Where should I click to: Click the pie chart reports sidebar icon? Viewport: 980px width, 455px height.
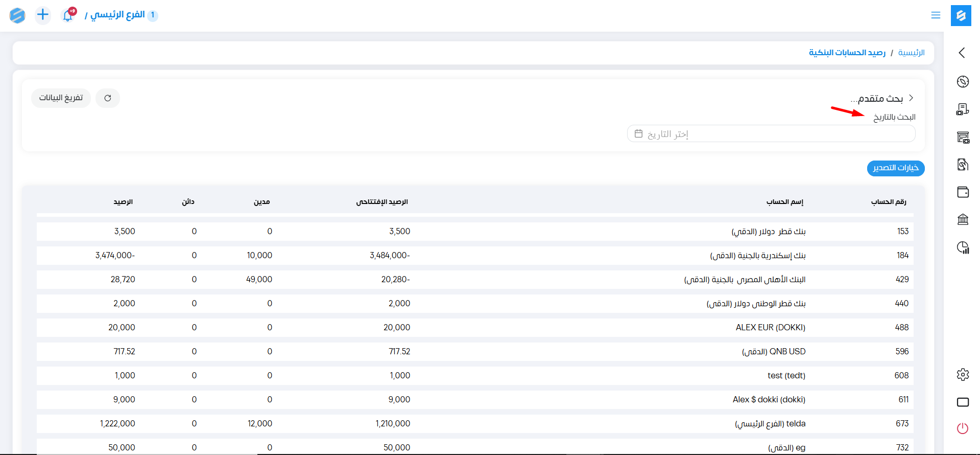click(963, 248)
